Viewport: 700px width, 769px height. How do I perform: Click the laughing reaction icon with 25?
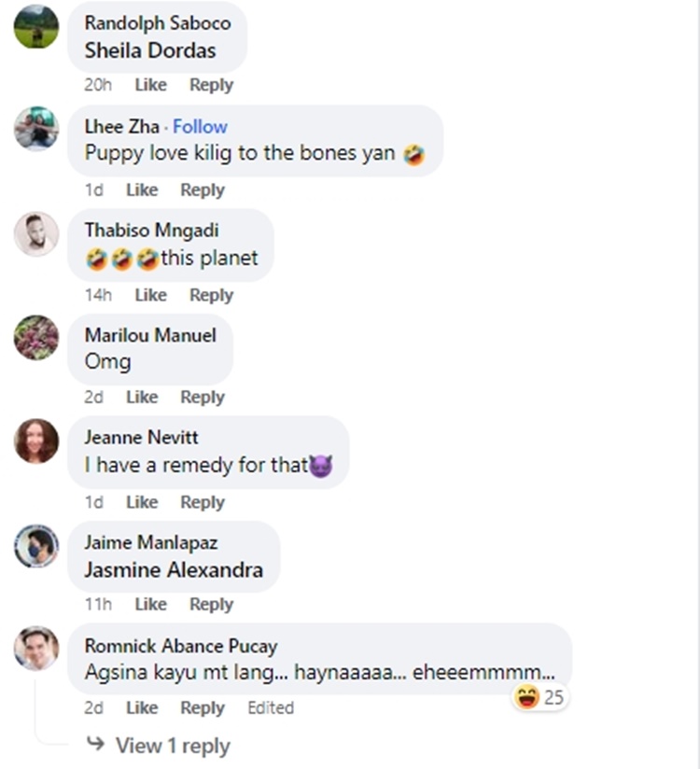[528, 697]
